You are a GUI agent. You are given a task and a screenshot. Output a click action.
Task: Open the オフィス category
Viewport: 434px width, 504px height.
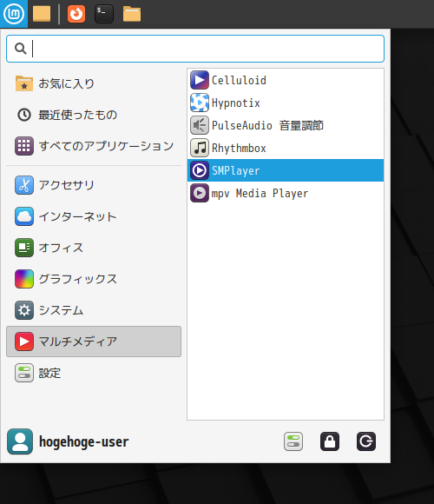(94, 248)
